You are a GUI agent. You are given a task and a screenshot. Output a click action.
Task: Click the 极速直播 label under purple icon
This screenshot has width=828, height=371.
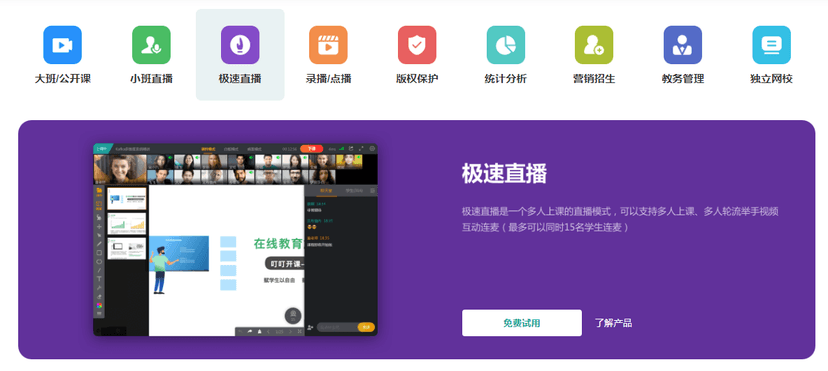[240, 79]
